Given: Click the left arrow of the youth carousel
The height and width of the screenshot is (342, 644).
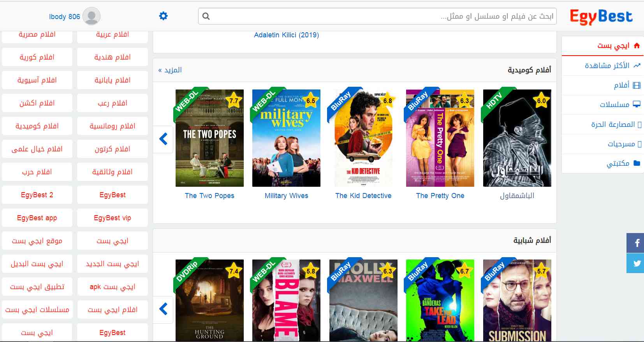Looking at the screenshot, I should (x=163, y=309).
